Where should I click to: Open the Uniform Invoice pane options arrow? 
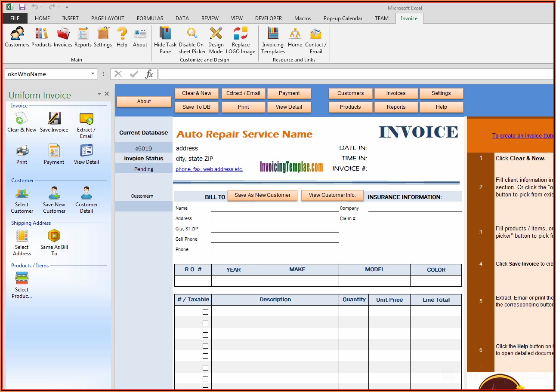(99, 94)
